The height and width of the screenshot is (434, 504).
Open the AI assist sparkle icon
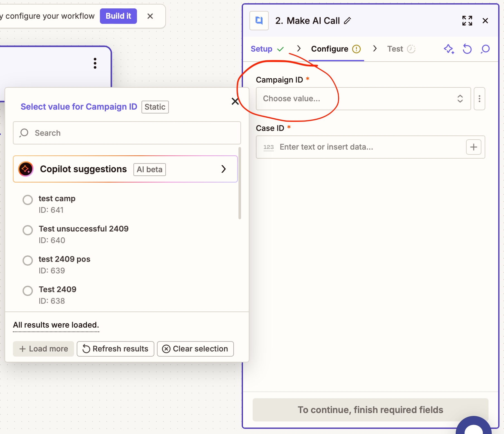pyautogui.click(x=449, y=49)
